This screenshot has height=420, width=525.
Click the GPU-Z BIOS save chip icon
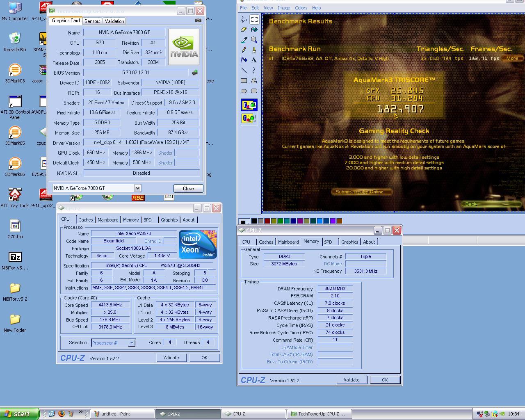tap(195, 73)
